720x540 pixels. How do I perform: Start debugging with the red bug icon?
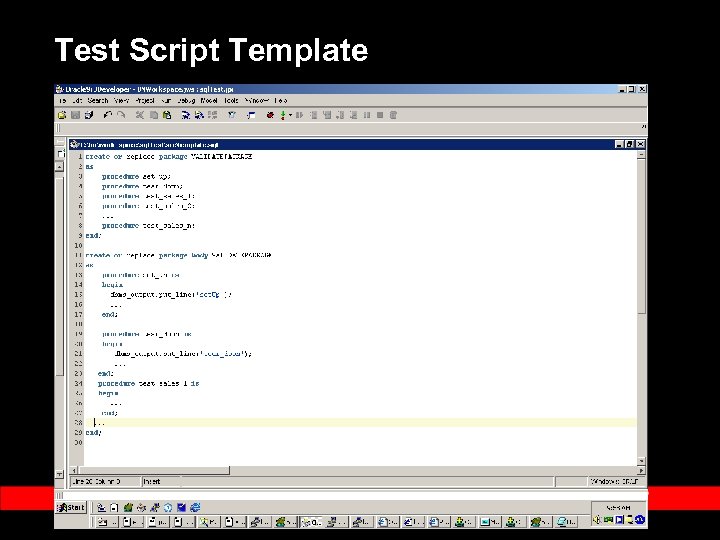pyautogui.click(x=270, y=115)
